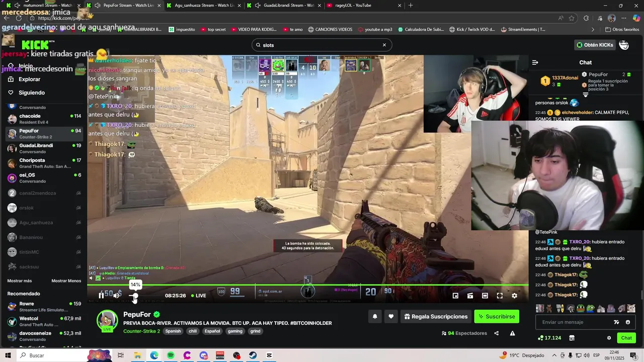Open Steam from Windows taskbar

point(253,355)
